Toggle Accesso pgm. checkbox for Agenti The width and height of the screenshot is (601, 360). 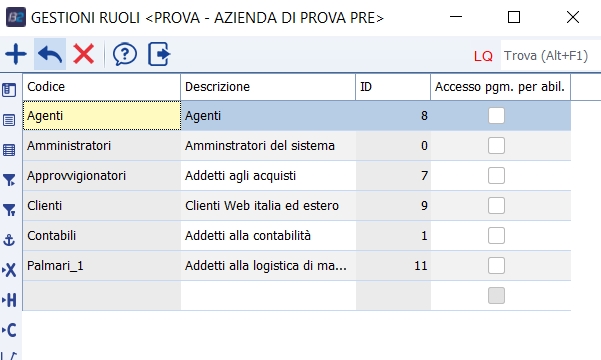[496, 116]
